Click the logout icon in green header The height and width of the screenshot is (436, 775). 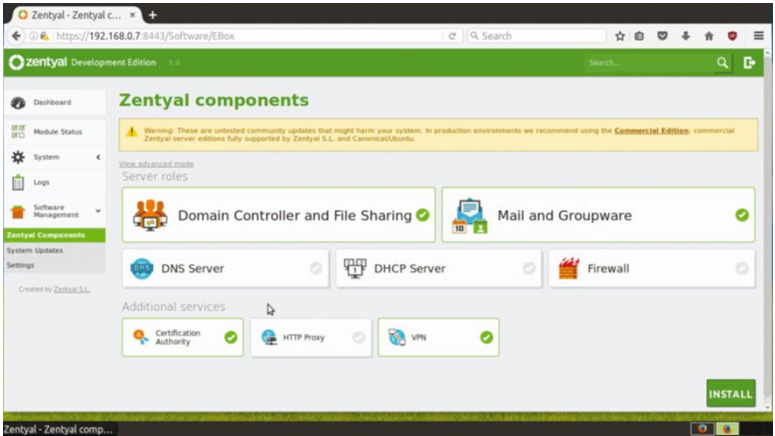[x=749, y=63]
